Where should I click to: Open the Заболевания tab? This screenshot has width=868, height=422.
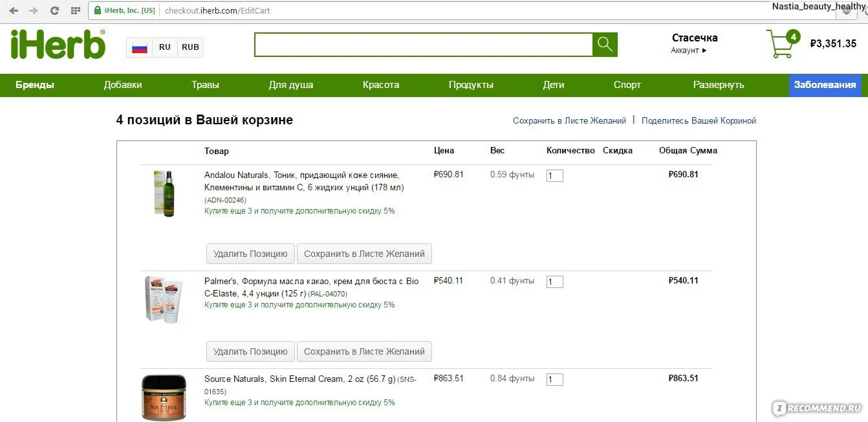(825, 85)
